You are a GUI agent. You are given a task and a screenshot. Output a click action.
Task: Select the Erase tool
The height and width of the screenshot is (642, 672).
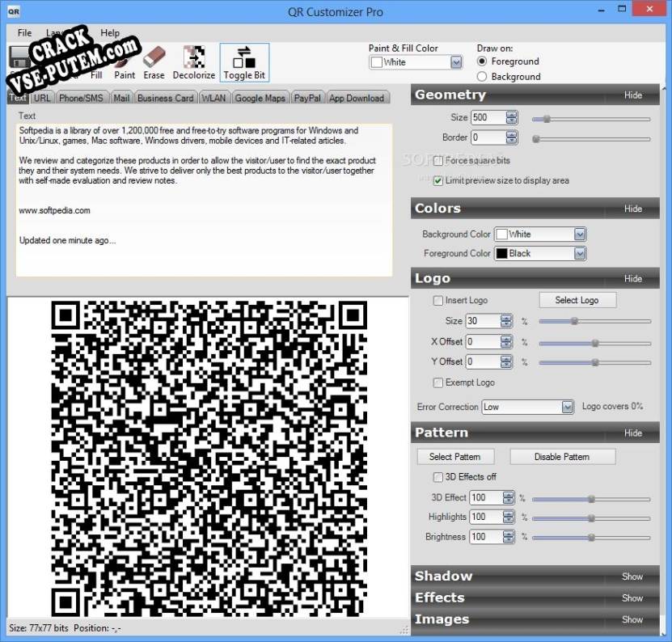pyautogui.click(x=154, y=63)
